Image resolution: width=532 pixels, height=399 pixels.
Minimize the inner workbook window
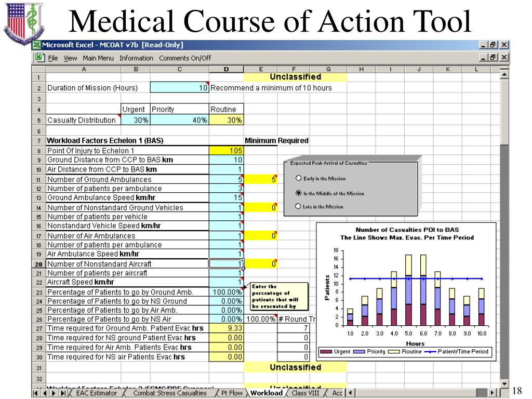(x=484, y=57)
